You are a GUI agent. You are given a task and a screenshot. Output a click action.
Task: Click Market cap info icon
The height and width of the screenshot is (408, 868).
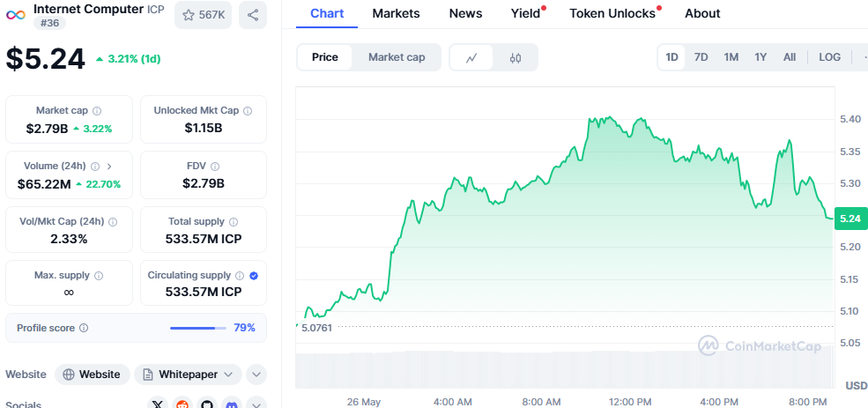[97, 111]
